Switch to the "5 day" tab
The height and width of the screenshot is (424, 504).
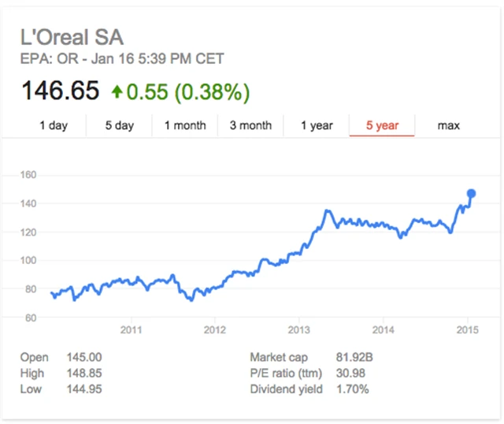pyautogui.click(x=120, y=125)
